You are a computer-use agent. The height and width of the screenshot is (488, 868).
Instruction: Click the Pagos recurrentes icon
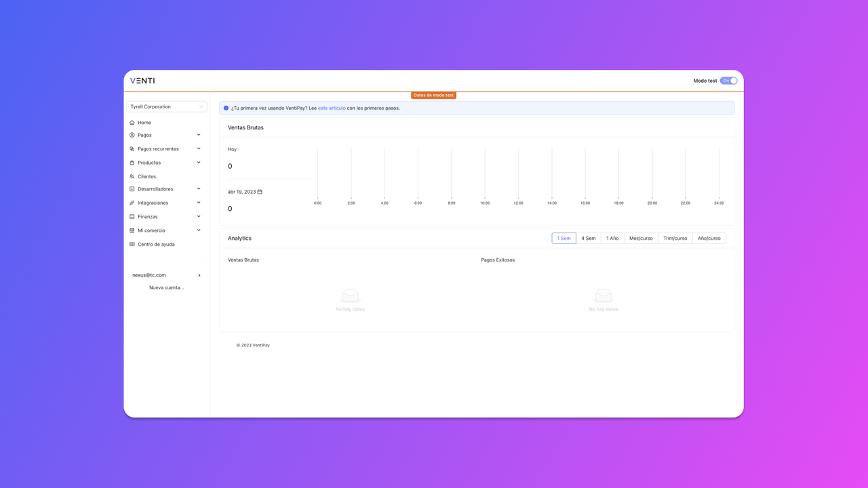pyautogui.click(x=132, y=149)
